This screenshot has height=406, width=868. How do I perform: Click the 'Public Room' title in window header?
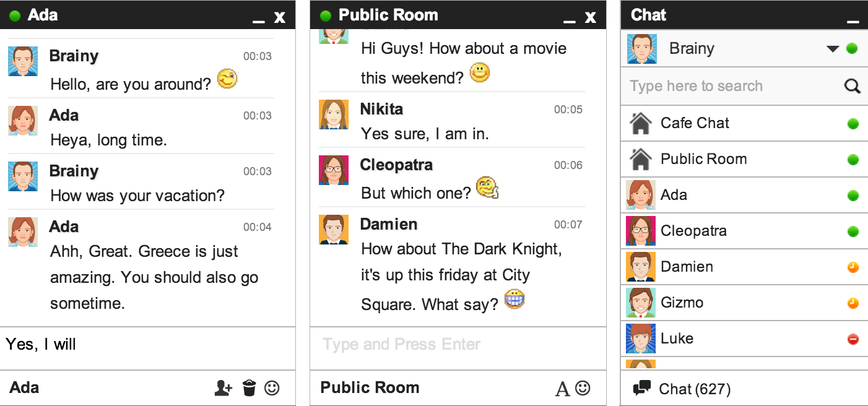point(388,15)
